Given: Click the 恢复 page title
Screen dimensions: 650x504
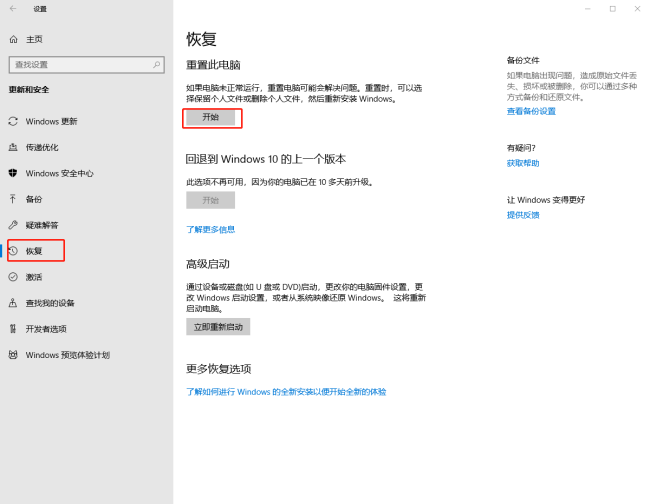Looking at the screenshot, I should (x=201, y=39).
